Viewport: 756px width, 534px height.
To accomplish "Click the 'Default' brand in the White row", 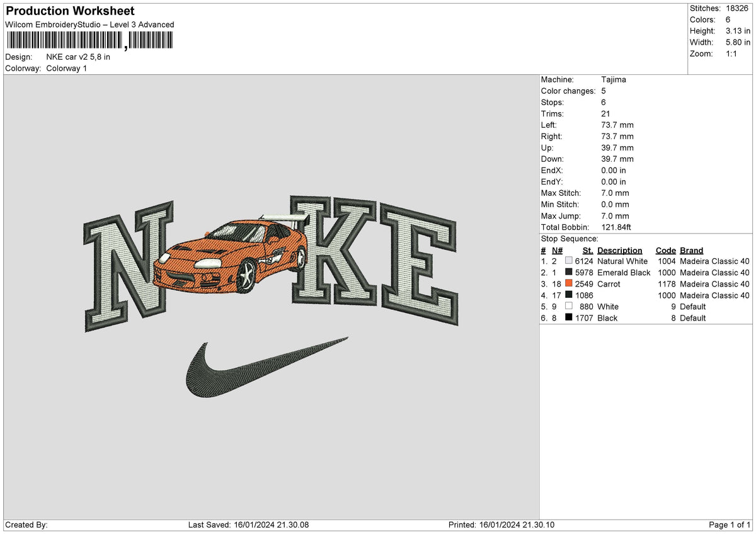I will (693, 307).
